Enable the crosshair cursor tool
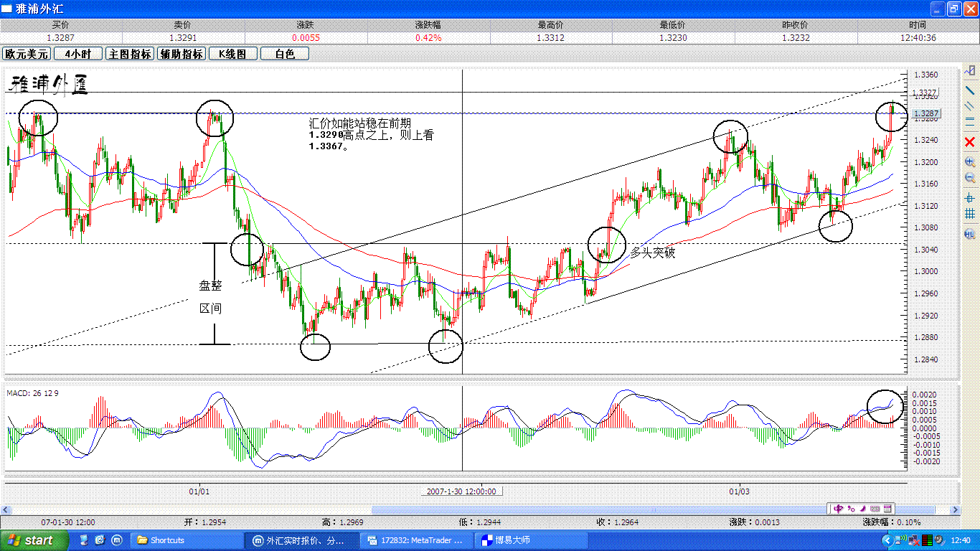 (x=970, y=197)
